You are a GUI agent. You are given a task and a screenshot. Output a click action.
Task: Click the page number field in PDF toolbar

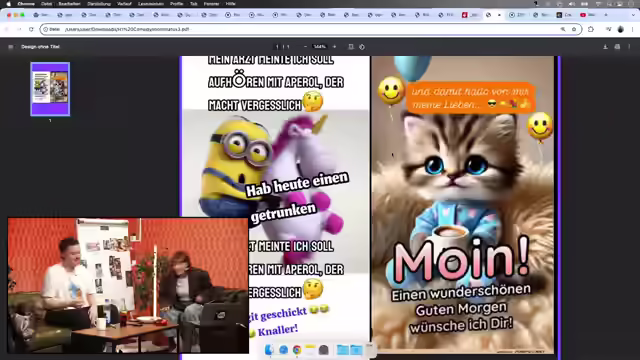(x=277, y=47)
